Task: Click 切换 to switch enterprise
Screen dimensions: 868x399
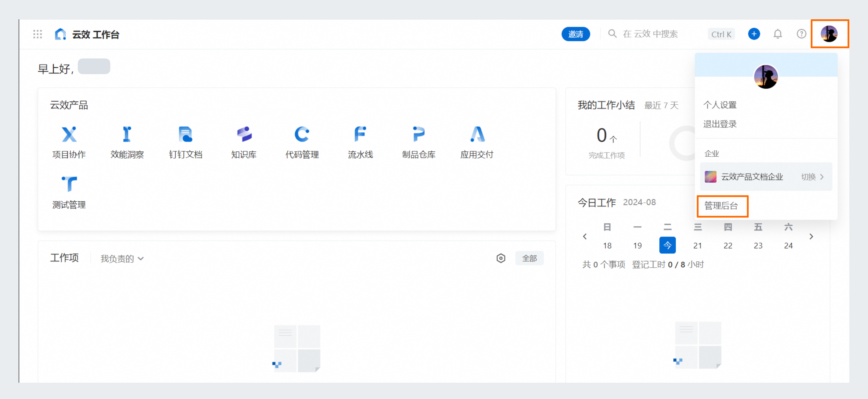Action: click(812, 177)
